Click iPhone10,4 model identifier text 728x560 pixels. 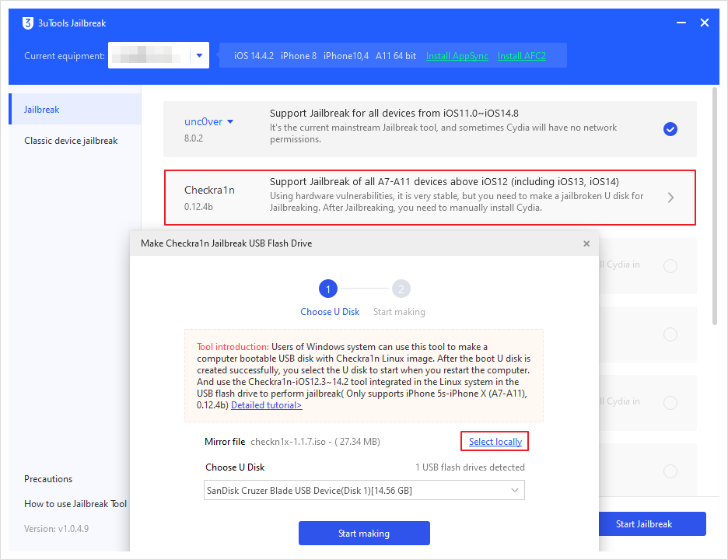point(346,56)
